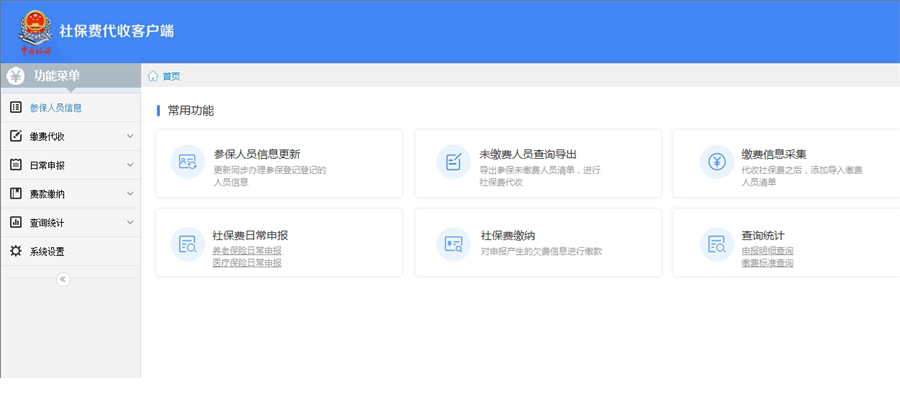
Task: Select 费款缴纳 sidebar menu item
Action: pos(70,194)
